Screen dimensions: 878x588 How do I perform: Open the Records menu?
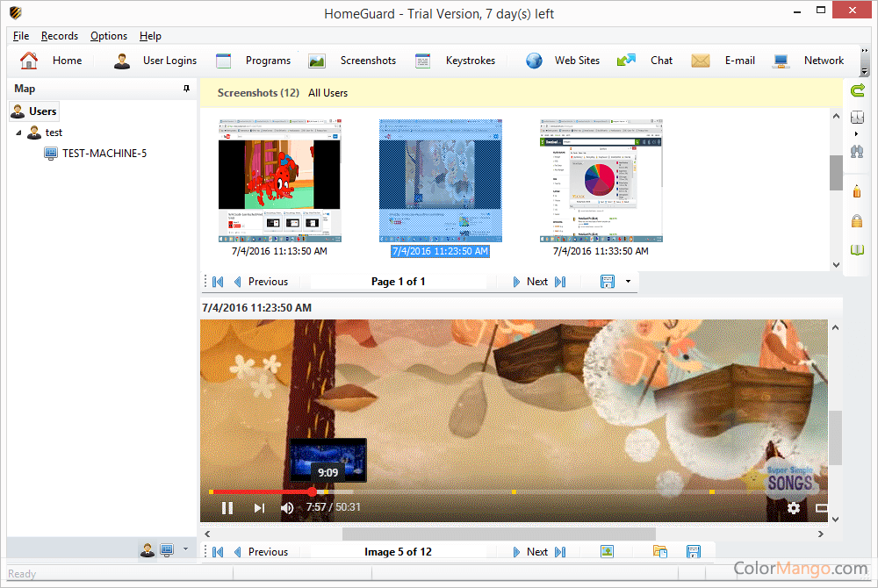(x=60, y=36)
